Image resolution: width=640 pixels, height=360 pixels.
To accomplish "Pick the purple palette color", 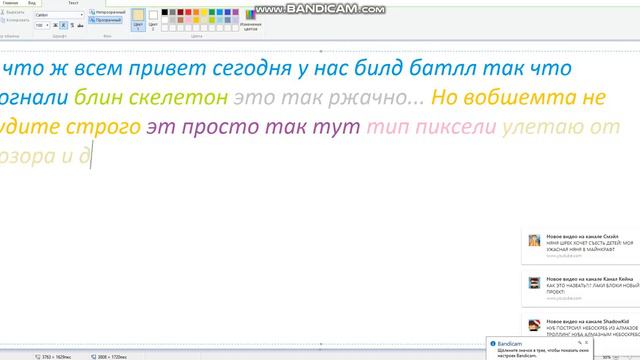I will (x=236, y=12).
